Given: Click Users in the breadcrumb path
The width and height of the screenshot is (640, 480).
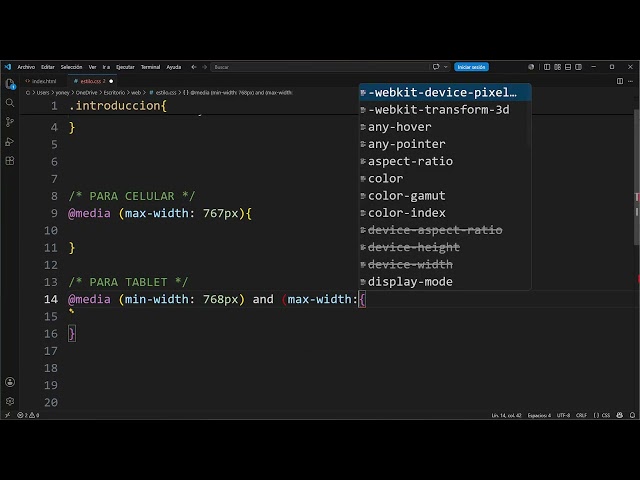Looking at the screenshot, I should click(43, 93).
